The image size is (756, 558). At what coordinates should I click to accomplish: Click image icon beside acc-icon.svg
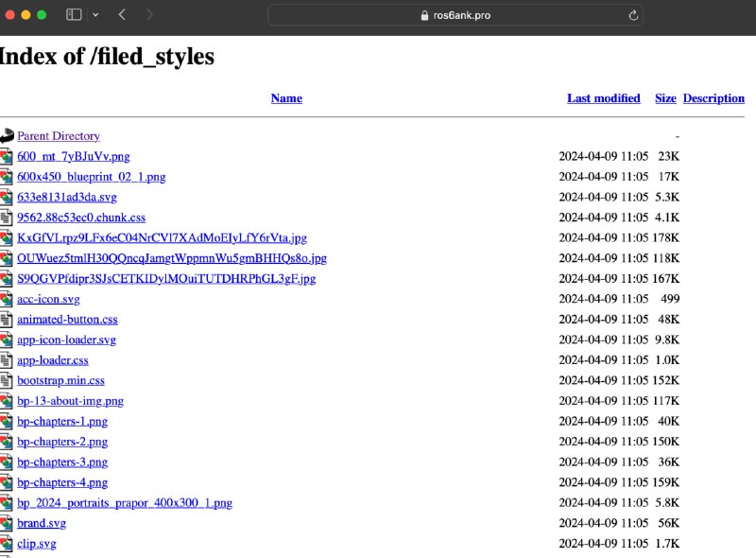tap(6, 299)
